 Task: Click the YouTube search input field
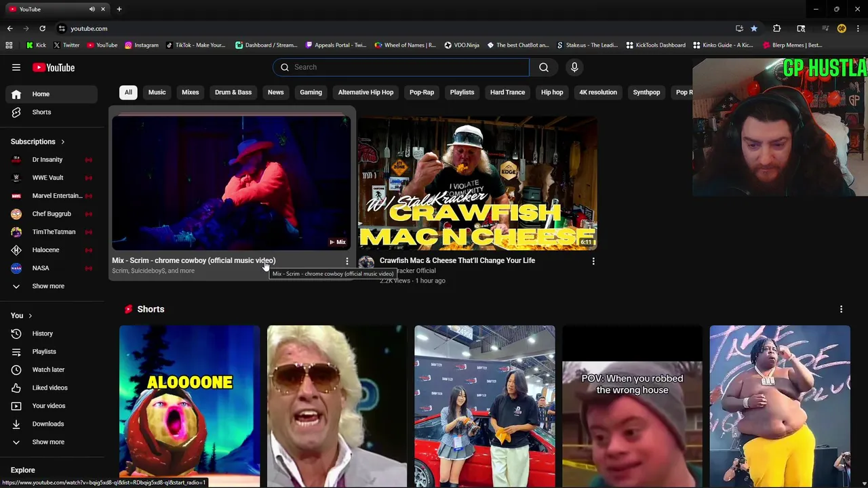tap(401, 67)
